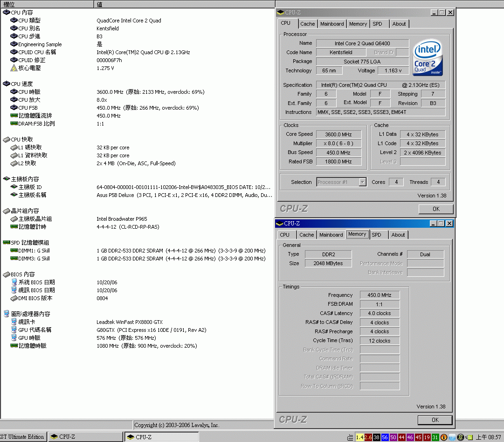Click the Core Speed field showing 3600.0 MHz

[x=338, y=134]
